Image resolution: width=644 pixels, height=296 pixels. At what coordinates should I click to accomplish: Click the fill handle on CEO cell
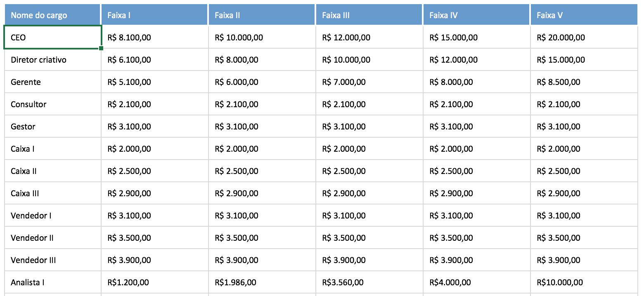pyautogui.click(x=101, y=48)
